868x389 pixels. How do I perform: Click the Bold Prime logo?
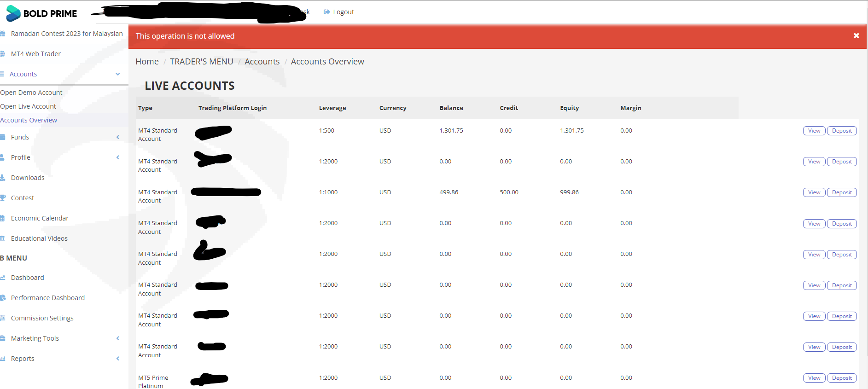coord(41,13)
